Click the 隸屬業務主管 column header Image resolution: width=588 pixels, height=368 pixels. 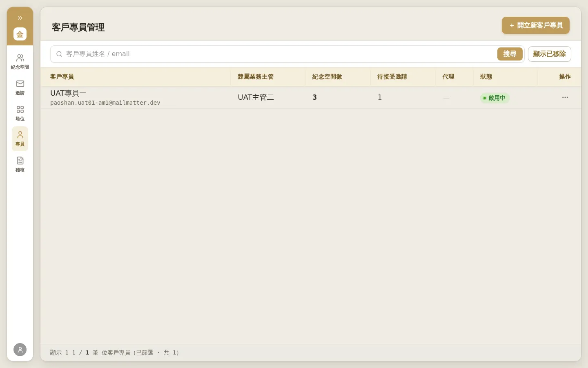click(x=256, y=77)
